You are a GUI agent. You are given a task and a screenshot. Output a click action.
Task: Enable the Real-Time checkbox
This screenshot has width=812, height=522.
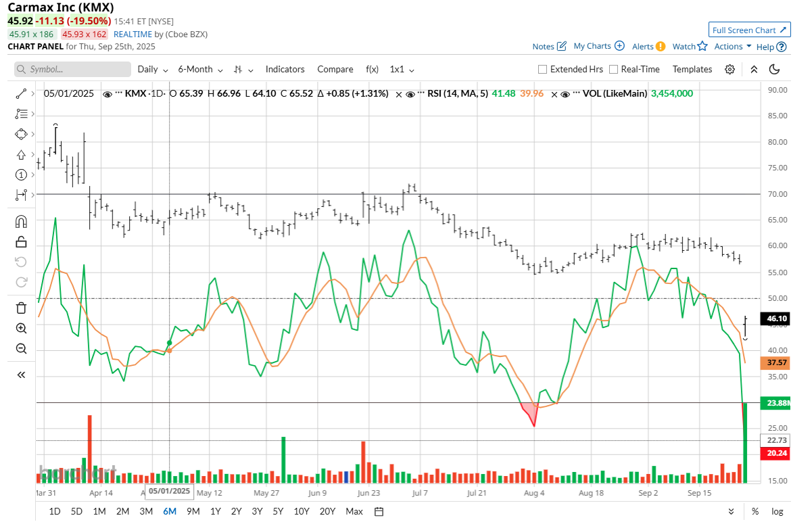[613, 69]
